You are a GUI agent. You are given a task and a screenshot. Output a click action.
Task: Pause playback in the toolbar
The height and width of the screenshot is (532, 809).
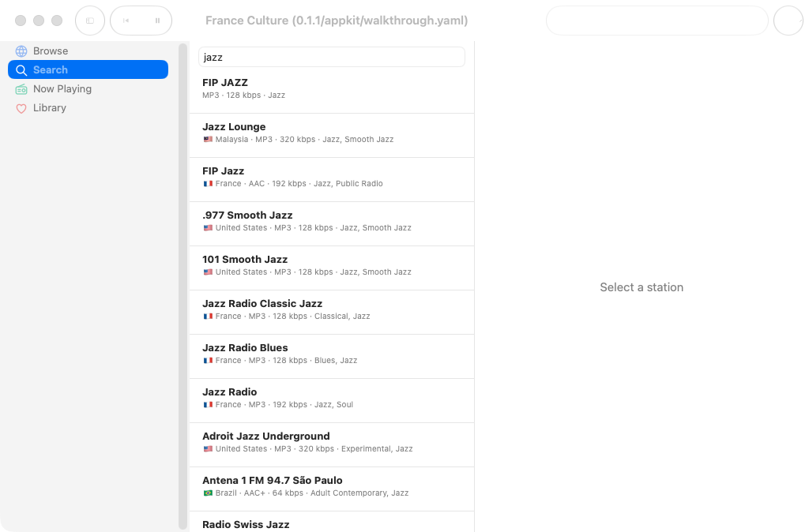click(157, 21)
